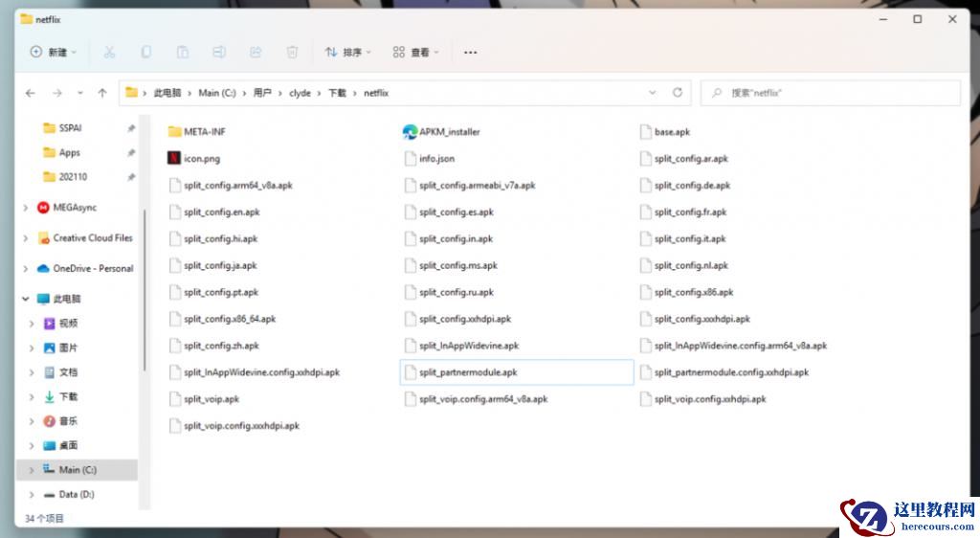
Task: Click the Cut scissors icon
Action: (x=109, y=53)
